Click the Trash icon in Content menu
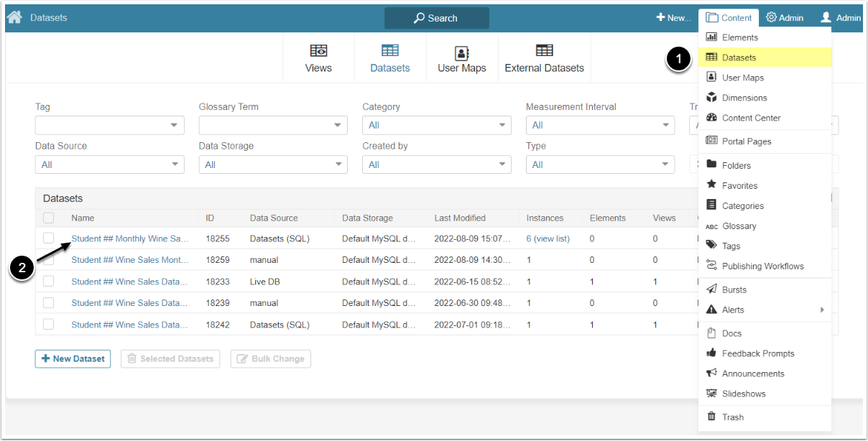The height and width of the screenshot is (441, 868). pos(711,417)
